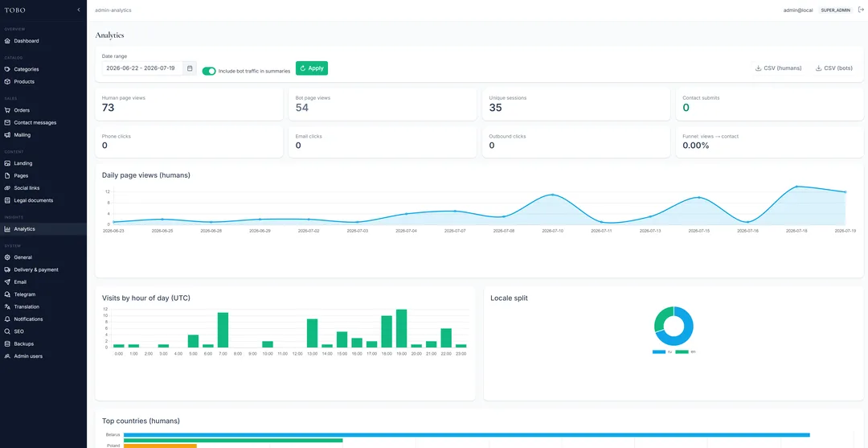868x448 pixels.
Task: Click the Delivery & payment truck icon
Action: pyautogui.click(x=7, y=269)
